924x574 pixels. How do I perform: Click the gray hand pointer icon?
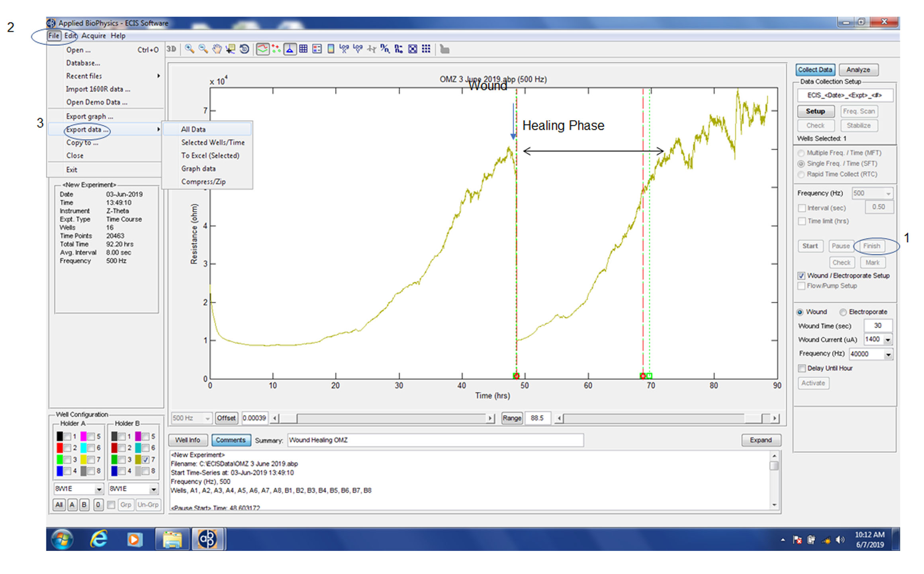(445, 49)
